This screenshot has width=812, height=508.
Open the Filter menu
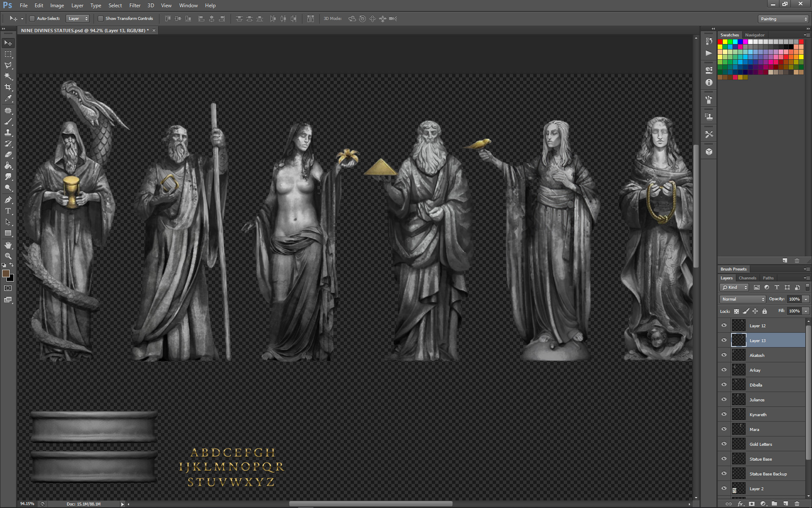pos(135,6)
